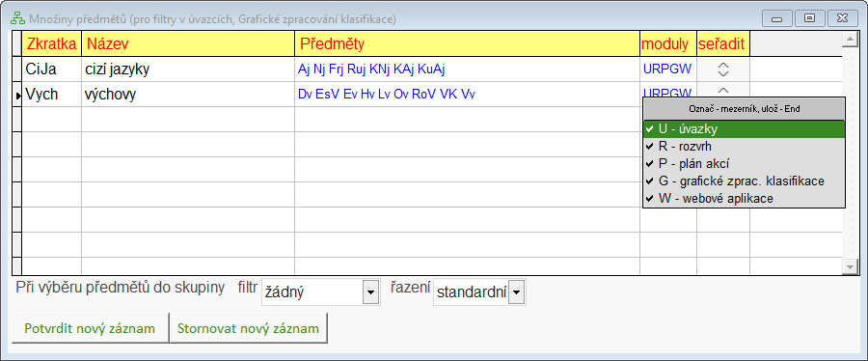Click the vertical scrollbar down arrow
Screen dimensions: 868x361
(849, 266)
